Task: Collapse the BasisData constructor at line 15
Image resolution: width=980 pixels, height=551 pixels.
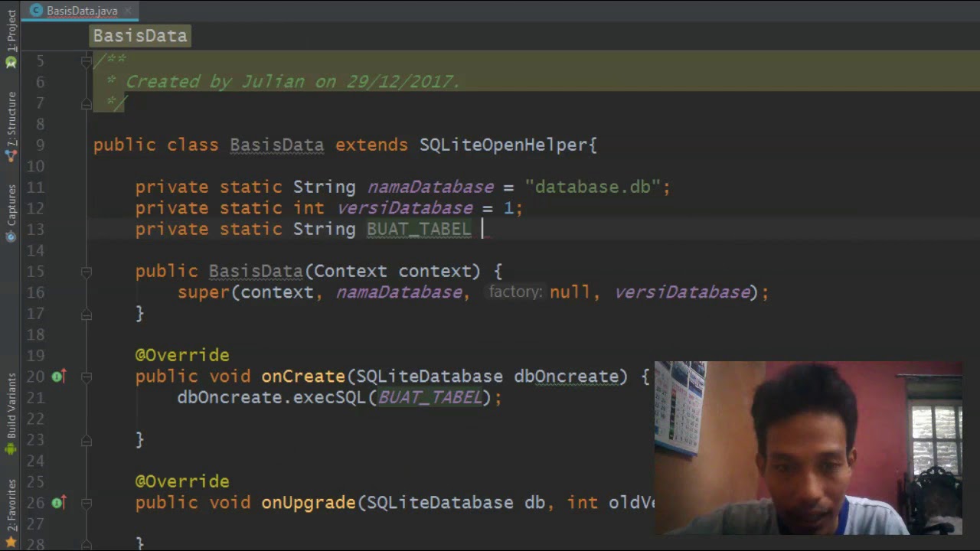Action: pyautogui.click(x=87, y=272)
